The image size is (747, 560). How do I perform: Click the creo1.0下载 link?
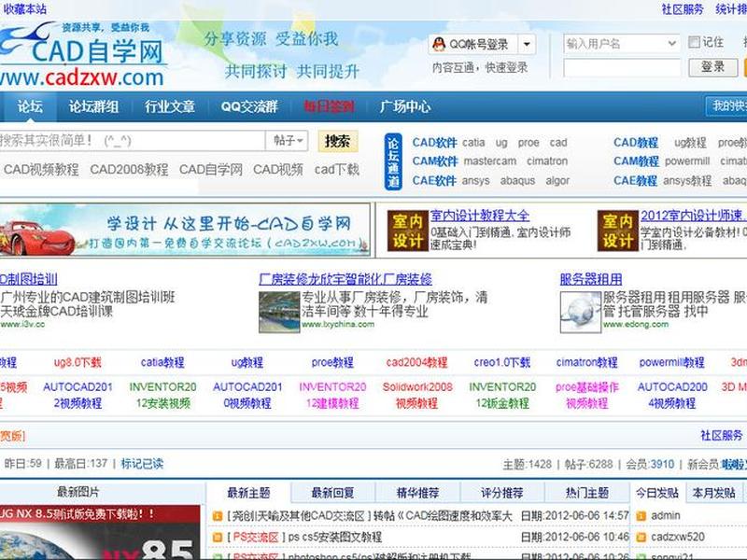[502, 362]
